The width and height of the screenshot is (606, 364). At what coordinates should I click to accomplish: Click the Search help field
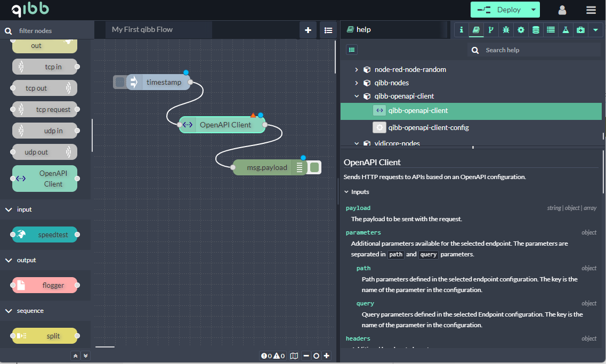(534, 50)
